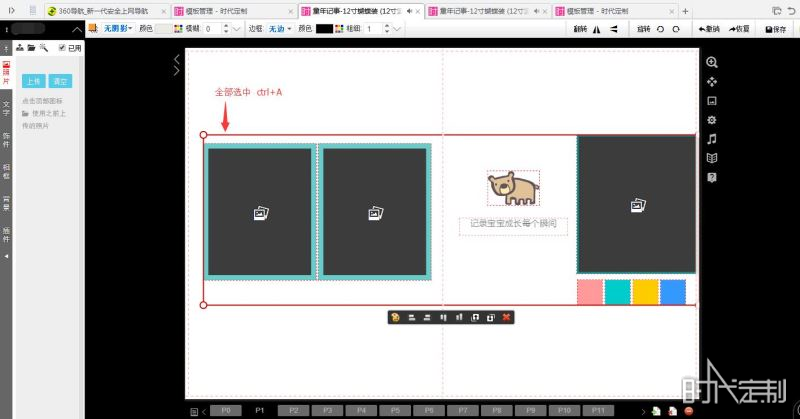Open the 无阴影 shadow dropdown
The height and width of the screenshot is (419, 800).
pyautogui.click(x=118, y=29)
